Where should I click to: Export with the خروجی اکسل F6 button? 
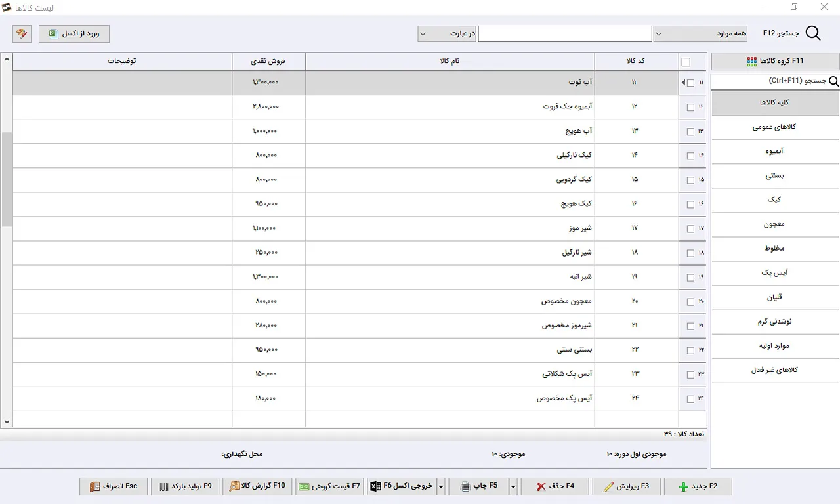pyautogui.click(x=402, y=486)
